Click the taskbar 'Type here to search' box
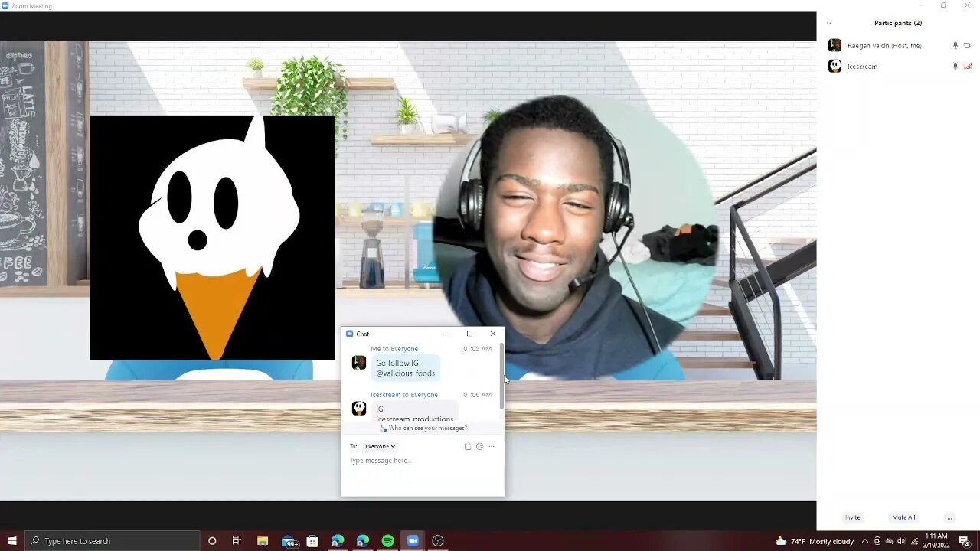 [x=113, y=541]
